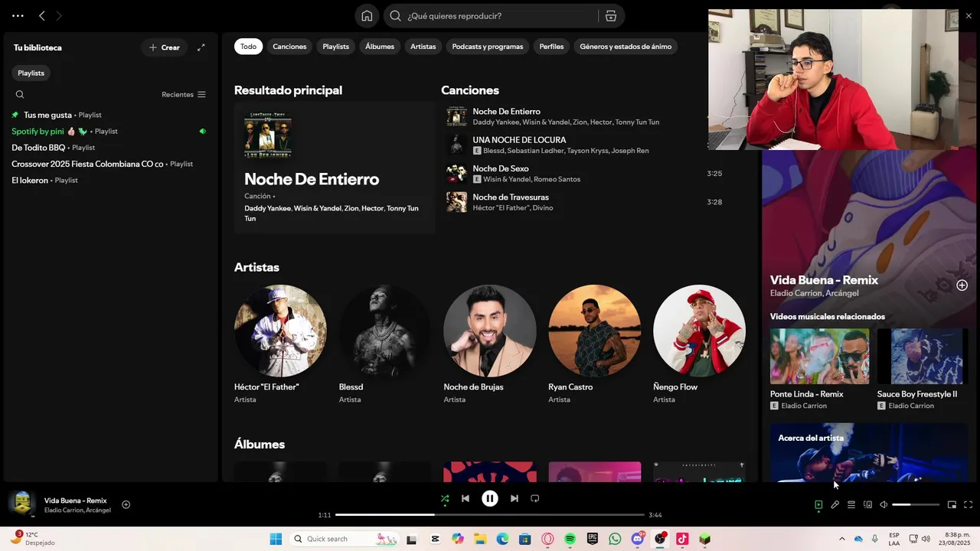Viewport: 980px width, 551px height.
Task: Open connect to a device icon
Action: pyautogui.click(x=867, y=505)
